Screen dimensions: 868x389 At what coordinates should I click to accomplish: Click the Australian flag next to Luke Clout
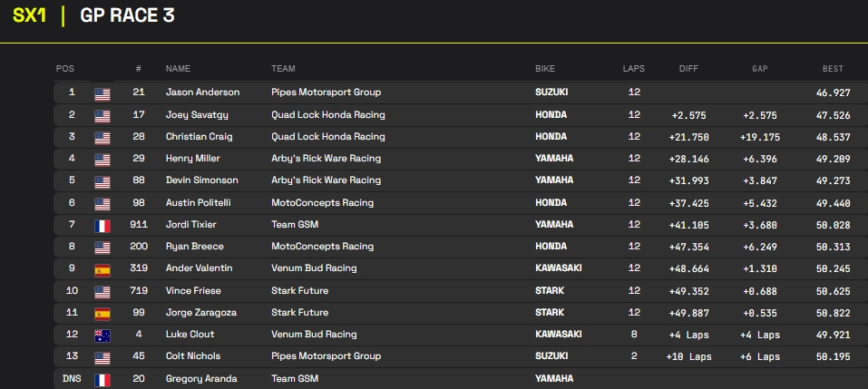(102, 335)
